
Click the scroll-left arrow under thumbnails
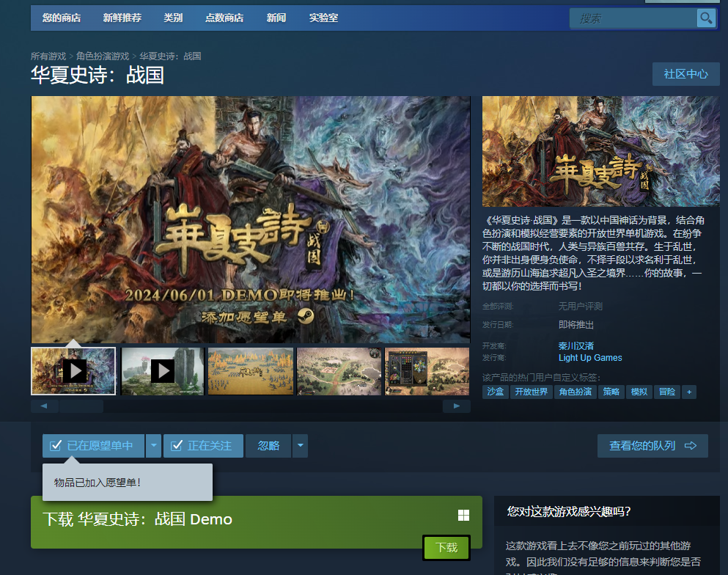click(44, 406)
